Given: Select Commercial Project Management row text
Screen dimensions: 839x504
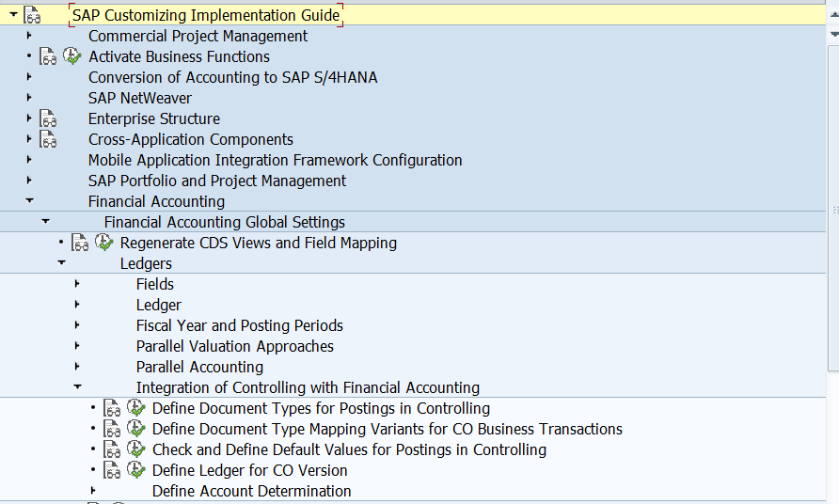Looking at the screenshot, I should (x=198, y=36).
